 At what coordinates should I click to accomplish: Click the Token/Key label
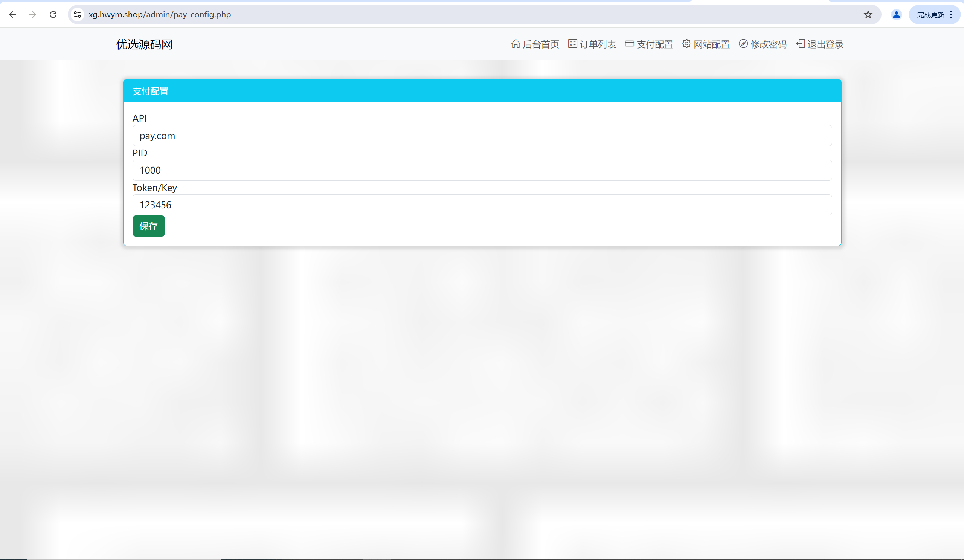coord(154,188)
